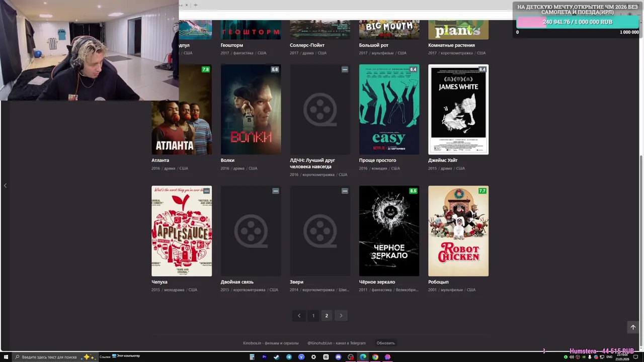Open Telegram from the taskbar

[289, 357]
